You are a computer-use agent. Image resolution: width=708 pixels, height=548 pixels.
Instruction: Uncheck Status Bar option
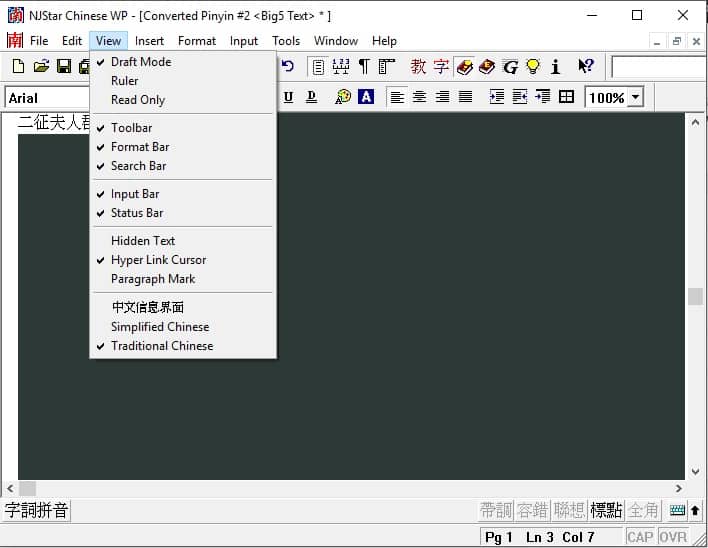183,213
